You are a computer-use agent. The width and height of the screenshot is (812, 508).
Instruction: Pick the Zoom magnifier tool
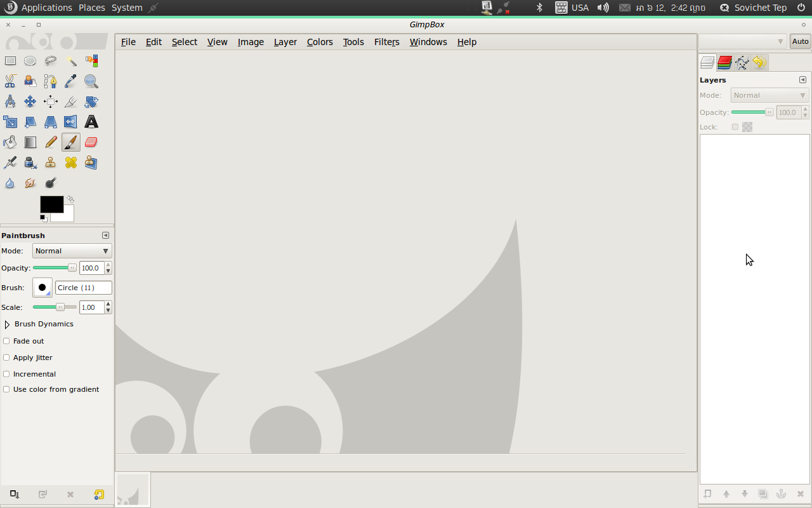(91, 81)
